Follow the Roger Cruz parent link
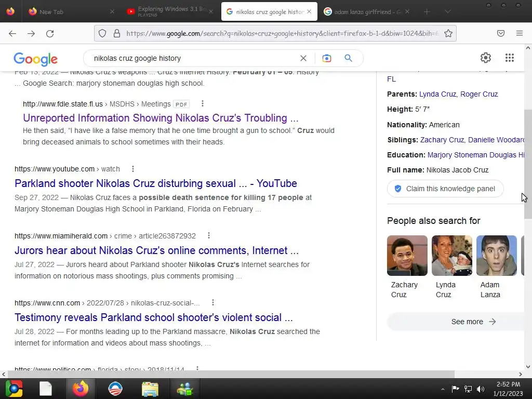The height and width of the screenshot is (399, 532). [x=478, y=94]
